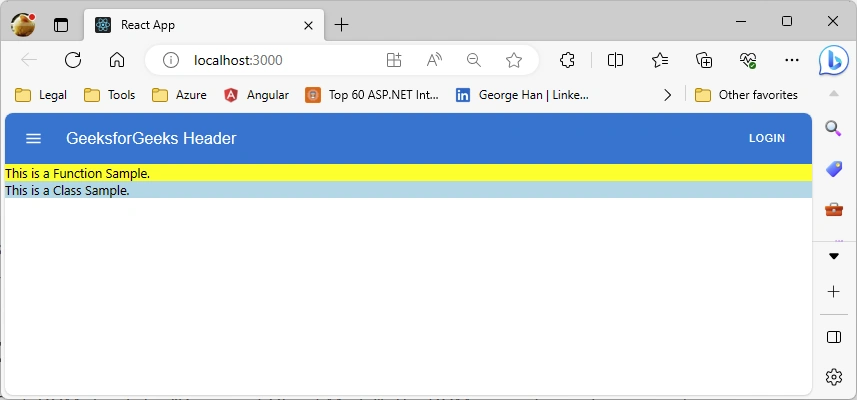Open the Tools bookmarks folder
Screen dimensions: 857x400
pyautogui.click(x=109, y=95)
